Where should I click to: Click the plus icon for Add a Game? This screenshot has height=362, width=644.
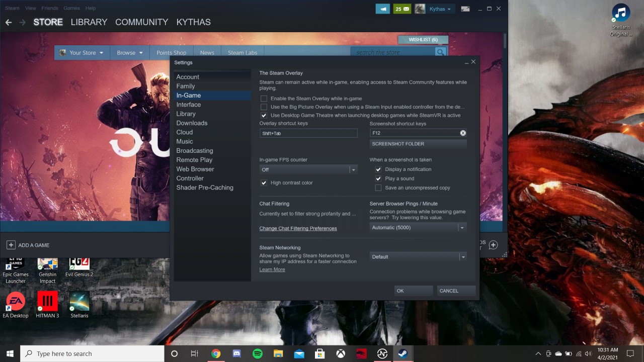click(11, 245)
